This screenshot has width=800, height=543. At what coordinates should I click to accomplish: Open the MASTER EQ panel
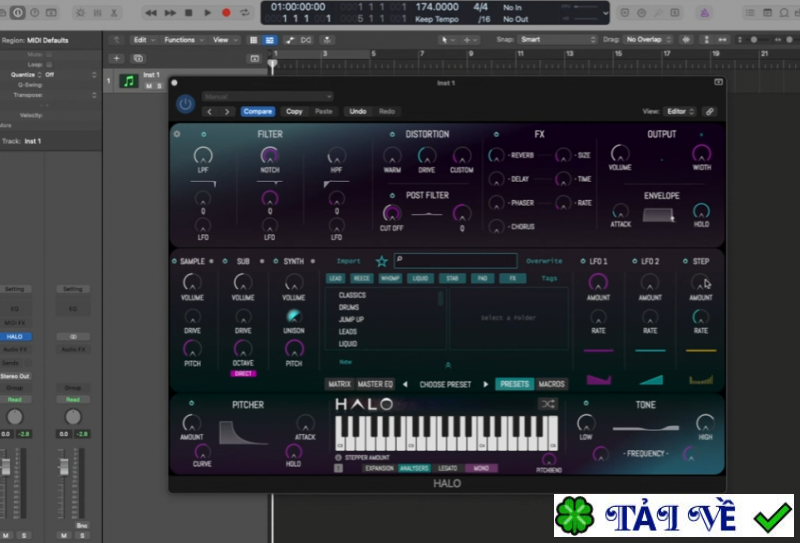tap(376, 384)
